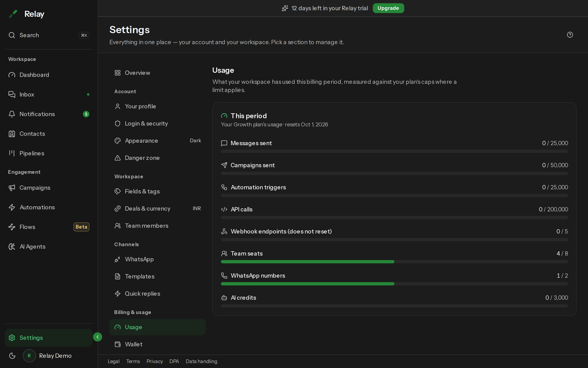Open the Privacy footer link
588x368 pixels.
(155, 361)
